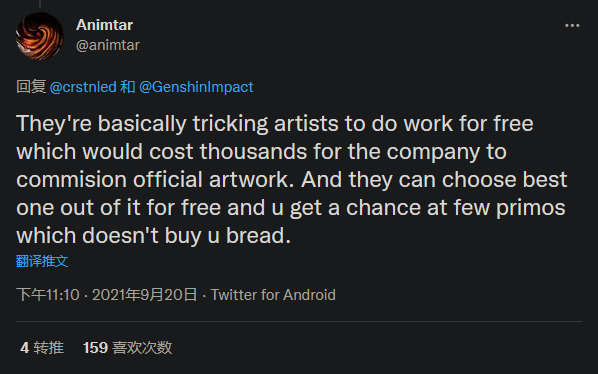Click the likes count number 159
Screen dimensions: 598x374
pos(95,348)
